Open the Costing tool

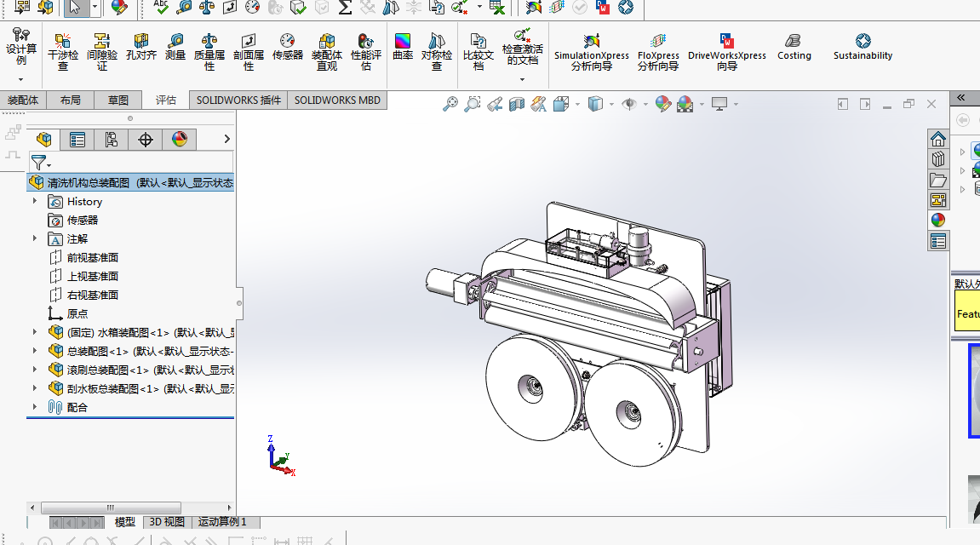point(794,47)
